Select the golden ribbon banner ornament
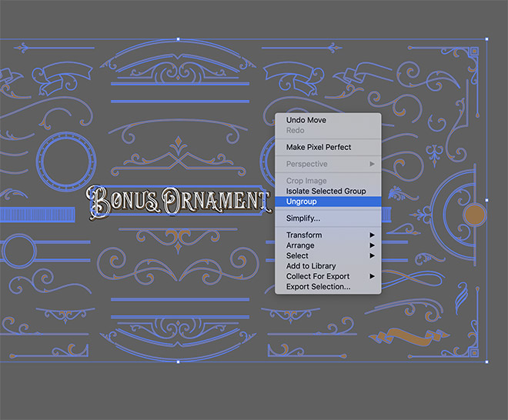 [x=399, y=336]
